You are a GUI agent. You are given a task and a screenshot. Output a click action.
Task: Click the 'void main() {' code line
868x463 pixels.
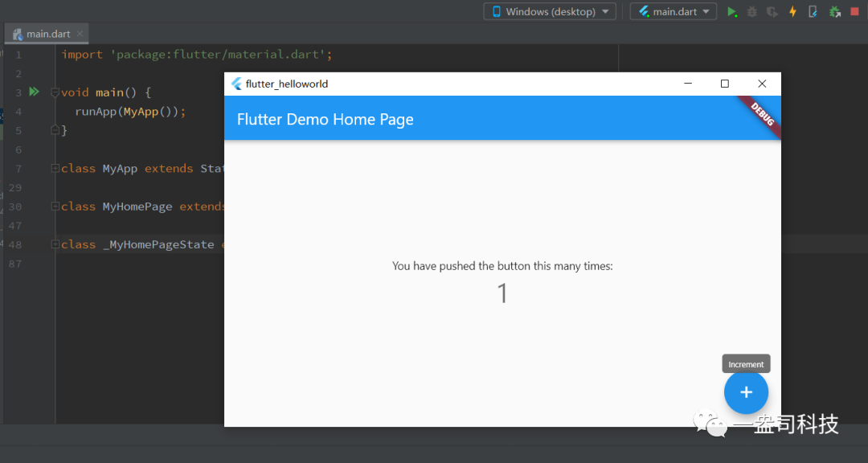click(x=106, y=92)
